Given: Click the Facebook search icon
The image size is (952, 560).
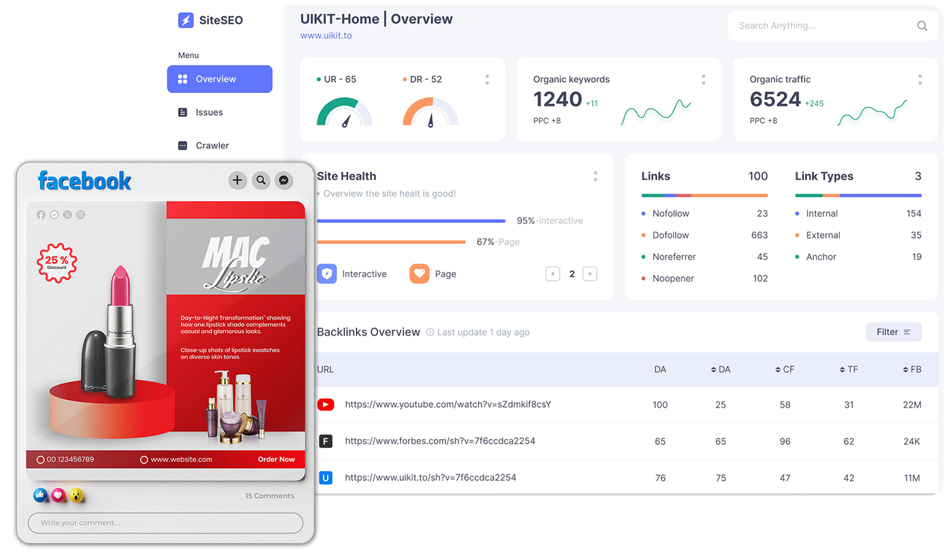Looking at the screenshot, I should pos(261,180).
